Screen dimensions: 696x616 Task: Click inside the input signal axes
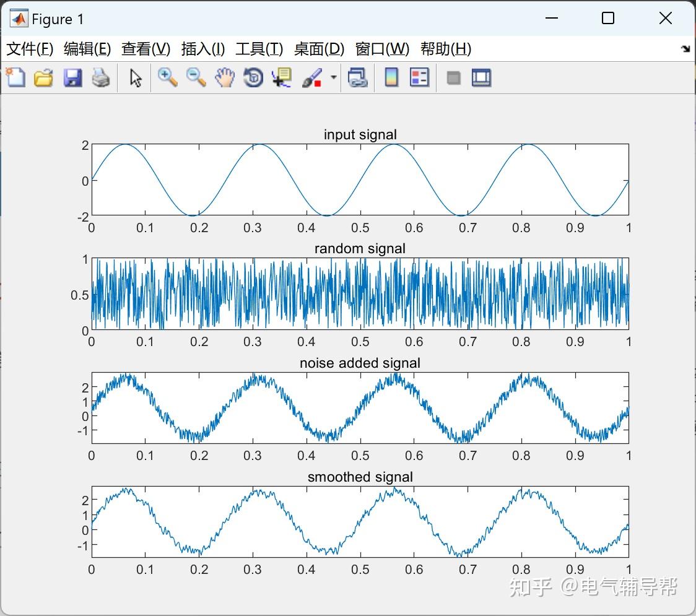[360, 180]
